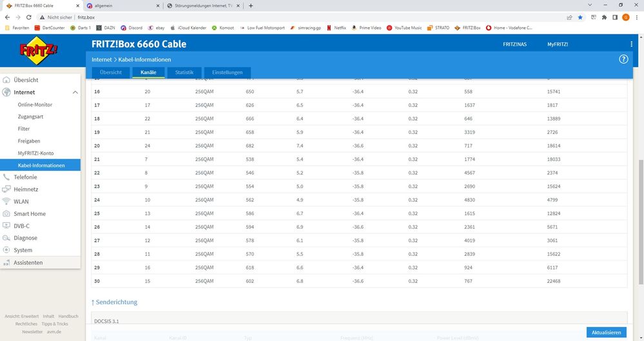Open the help question mark icon

click(623, 59)
